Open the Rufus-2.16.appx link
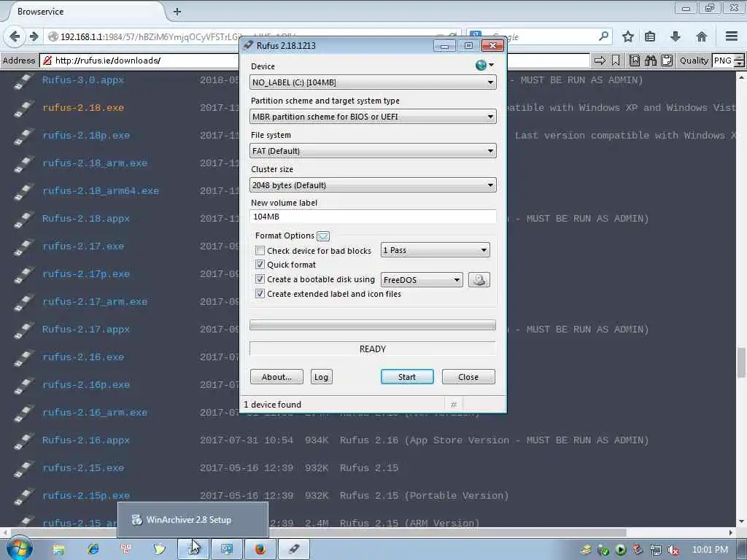The width and height of the screenshot is (747, 560). click(x=86, y=440)
